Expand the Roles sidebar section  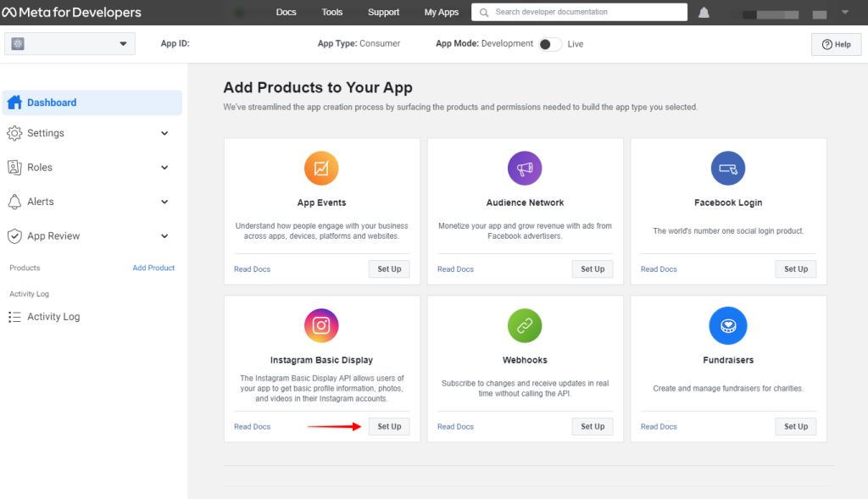tap(164, 168)
